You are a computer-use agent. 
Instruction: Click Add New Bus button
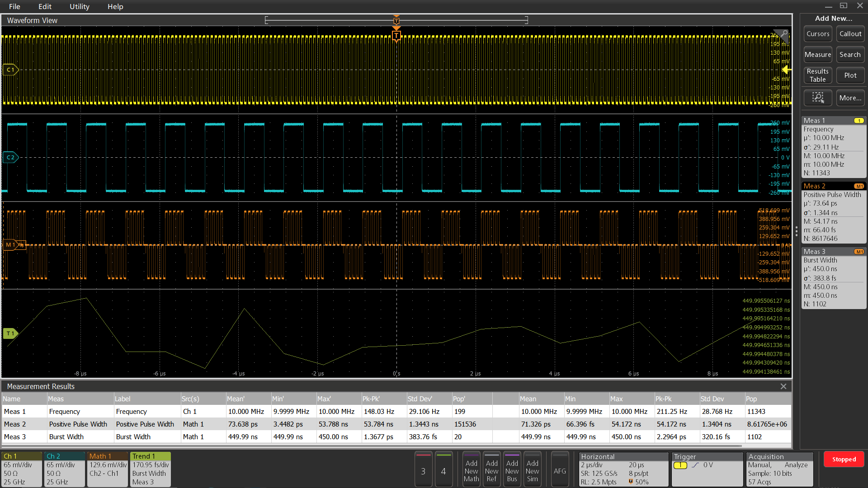click(512, 469)
